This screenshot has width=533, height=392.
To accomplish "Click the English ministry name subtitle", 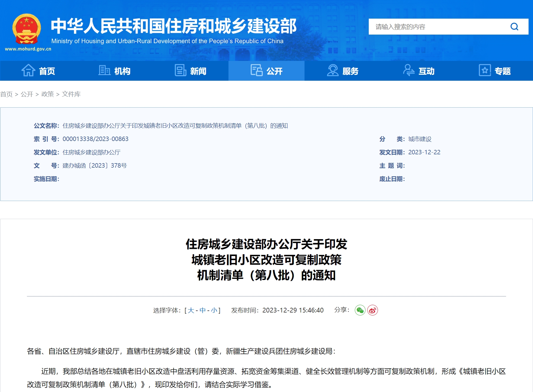I will (167, 41).
